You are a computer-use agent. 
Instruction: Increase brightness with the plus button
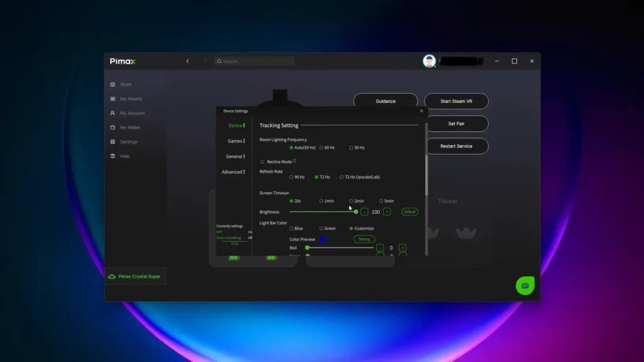[x=387, y=212]
